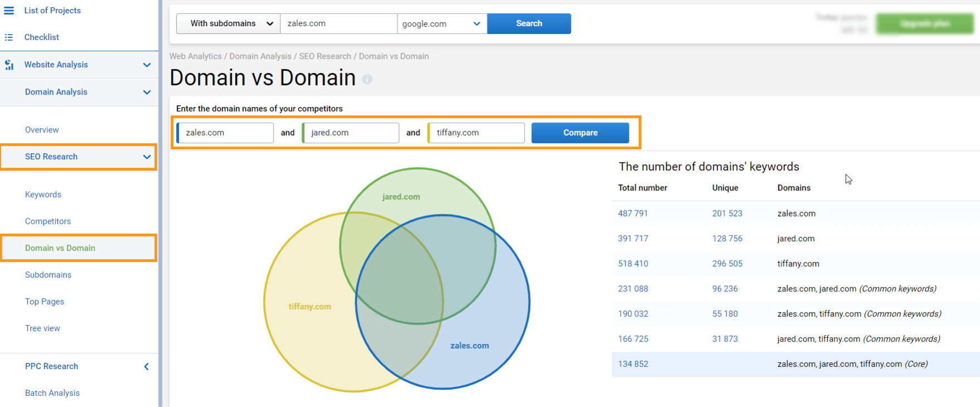Screen dimensions: 980x407
Task: Click the top zales.com search field
Action: pyautogui.click(x=338, y=23)
